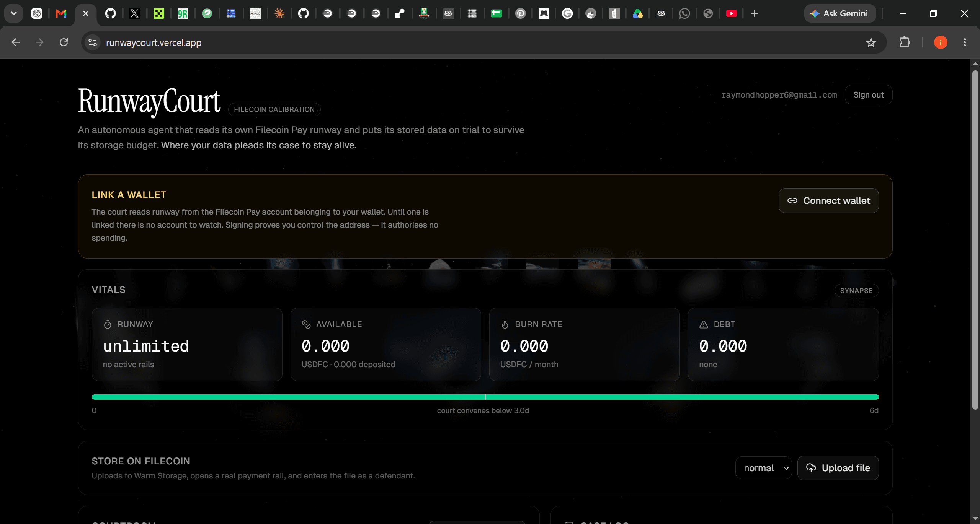
Task: Click the STORE ON FILECOIN heading
Action: point(141,461)
